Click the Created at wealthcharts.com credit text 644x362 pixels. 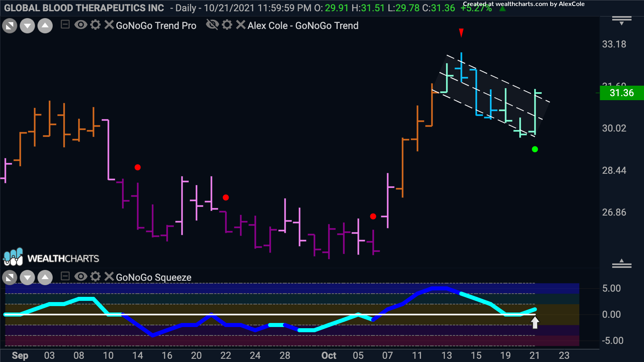pyautogui.click(x=524, y=4)
